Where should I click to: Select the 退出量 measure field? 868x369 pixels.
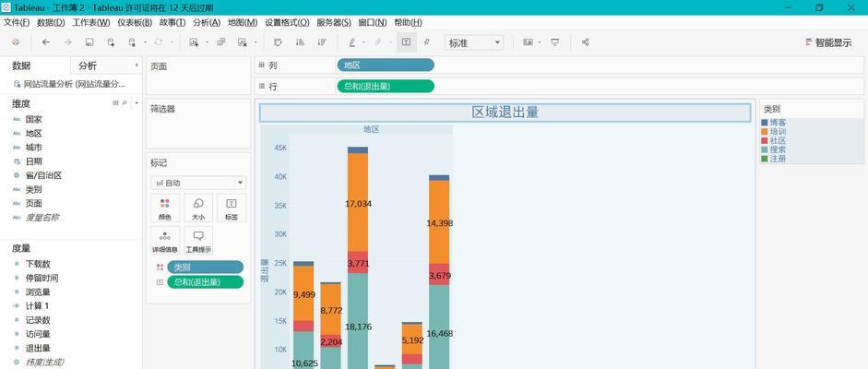point(38,348)
